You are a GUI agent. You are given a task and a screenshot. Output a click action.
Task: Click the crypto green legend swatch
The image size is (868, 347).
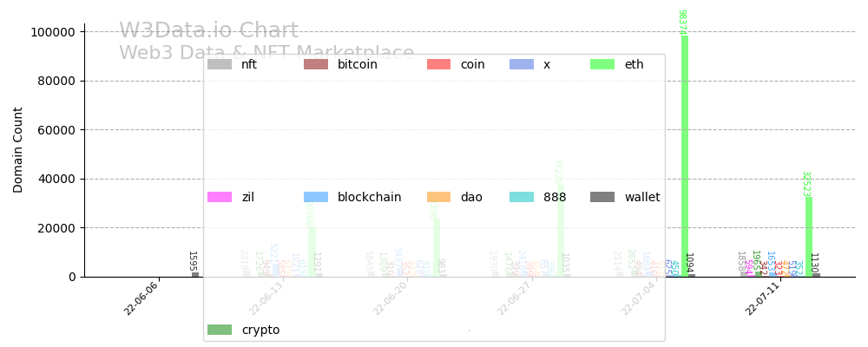220,330
